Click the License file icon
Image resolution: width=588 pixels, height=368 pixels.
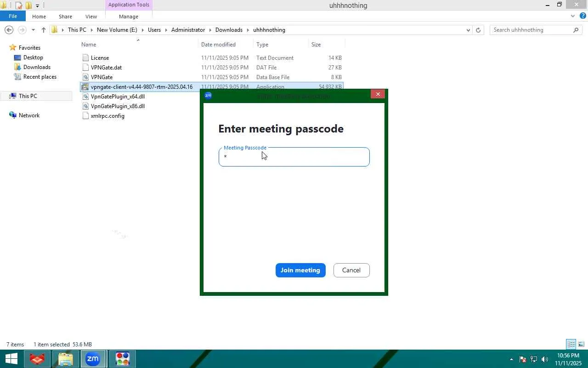(85, 58)
